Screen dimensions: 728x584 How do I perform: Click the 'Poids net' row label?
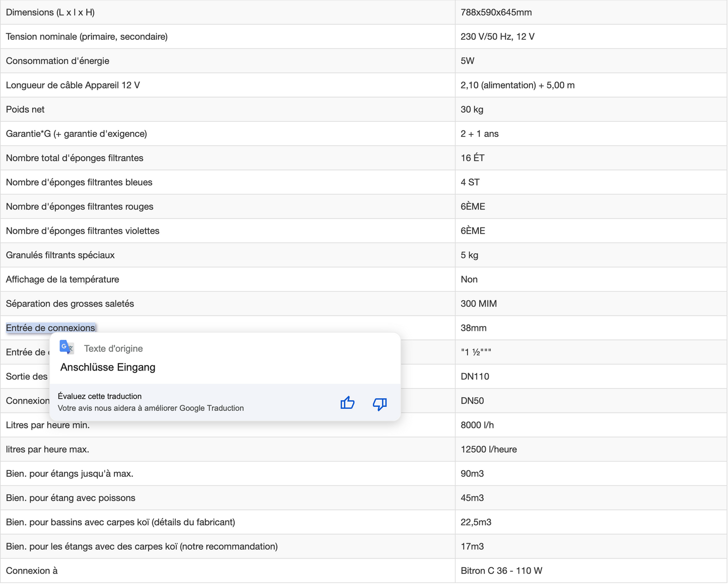tap(25, 110)
